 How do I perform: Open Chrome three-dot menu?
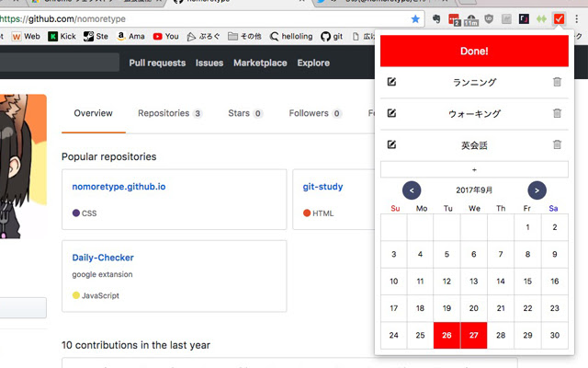pyautogui.click(x=577, y=18)
